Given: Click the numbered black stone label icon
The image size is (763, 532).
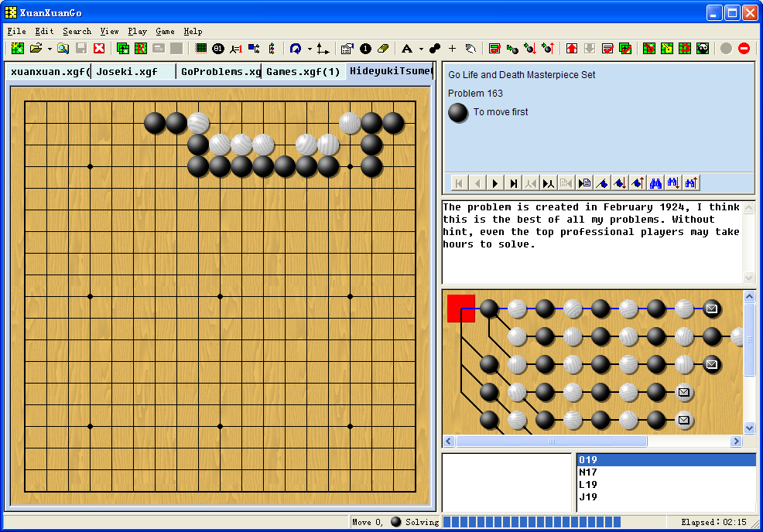Looking at the screenshot, I should click(365, 48).
